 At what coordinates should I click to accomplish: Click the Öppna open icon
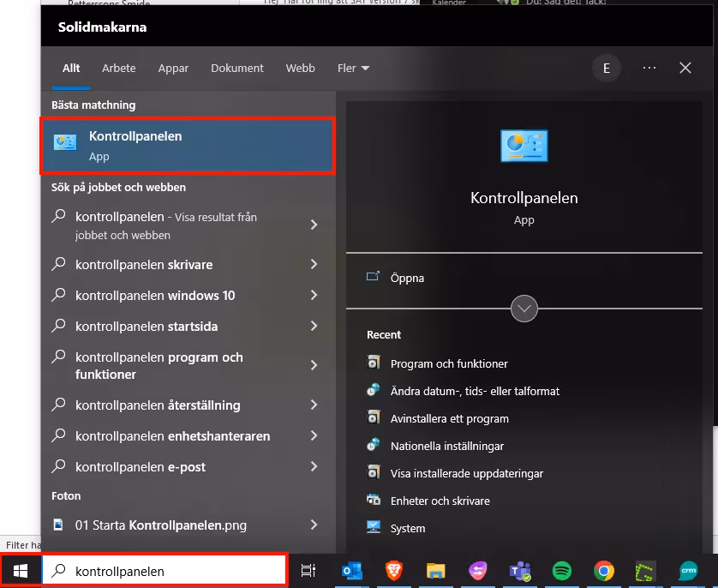coord(373,277)
